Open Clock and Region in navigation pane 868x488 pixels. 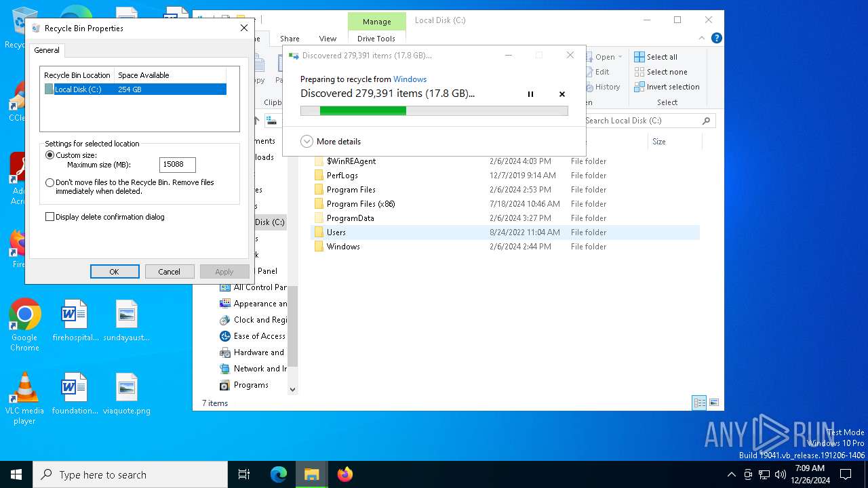click(x=254, y=320)
